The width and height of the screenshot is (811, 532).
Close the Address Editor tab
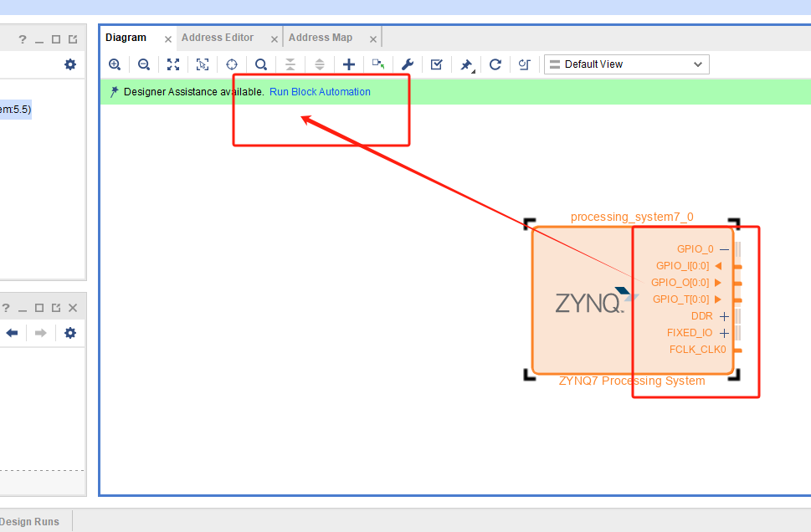click(275, 39)
